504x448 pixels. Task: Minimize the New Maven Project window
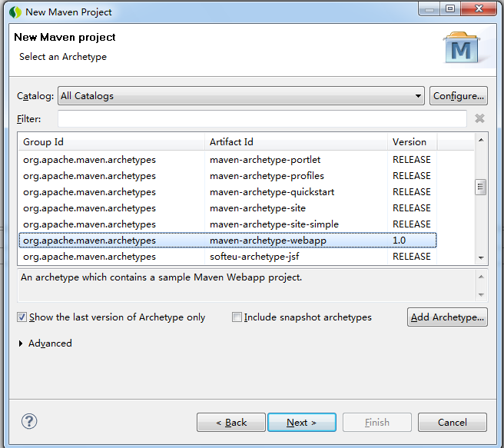click(429, 8)
